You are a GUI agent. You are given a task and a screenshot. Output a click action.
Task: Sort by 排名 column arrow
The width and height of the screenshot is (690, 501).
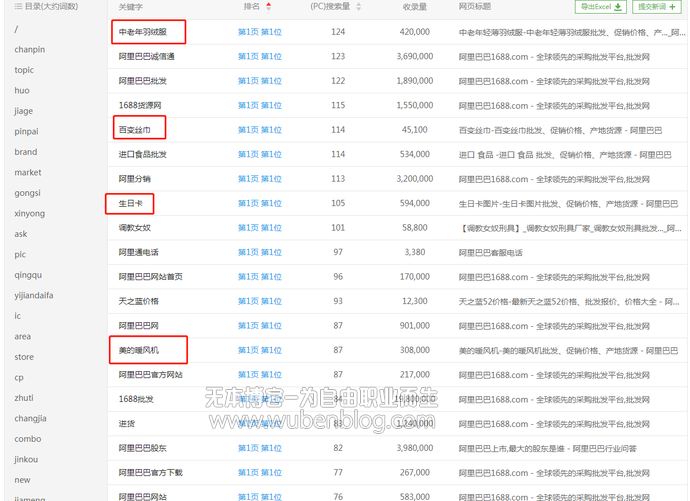point(268,7)
